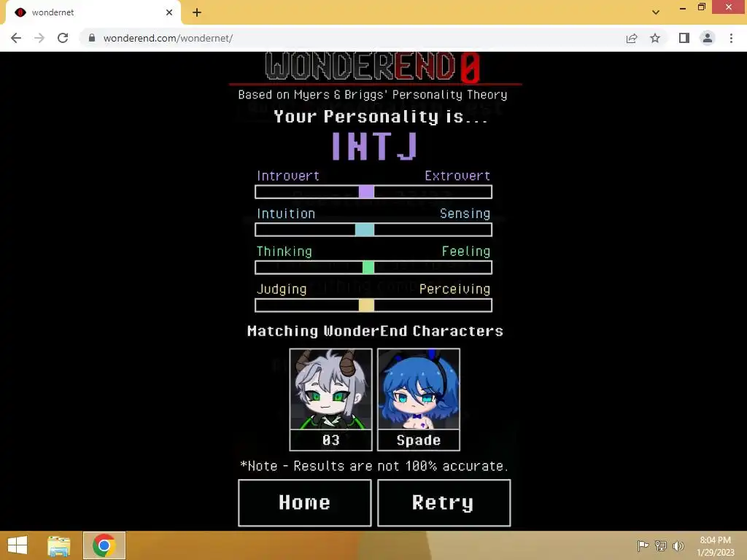Open a new browser tab
Image resolution: width=747 pixels, height=560 pixels.
(197, 12)
